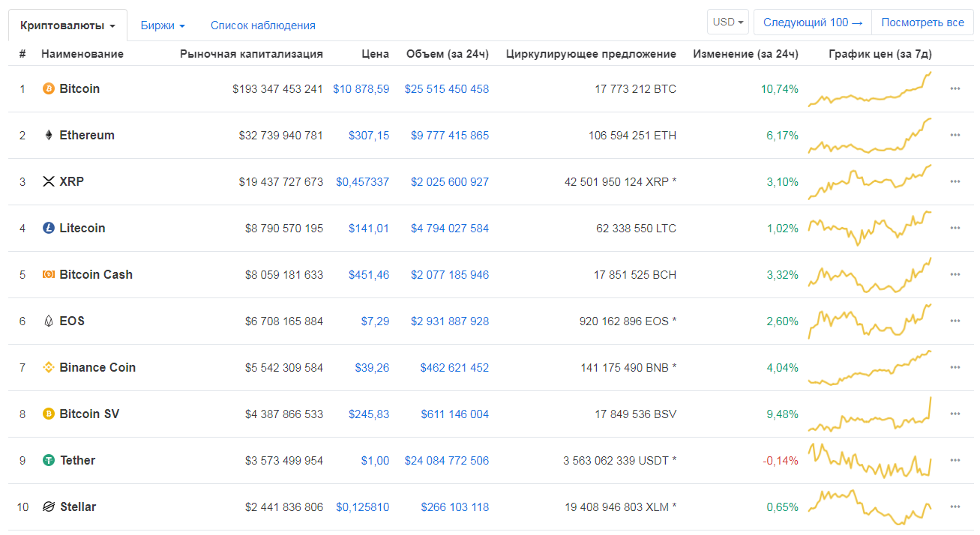The height and width of the screenshot is (535, 980).
Task: Expand the Криптовалюты dropdown tab
Action: pyautogui.click(x=67, y=25)
